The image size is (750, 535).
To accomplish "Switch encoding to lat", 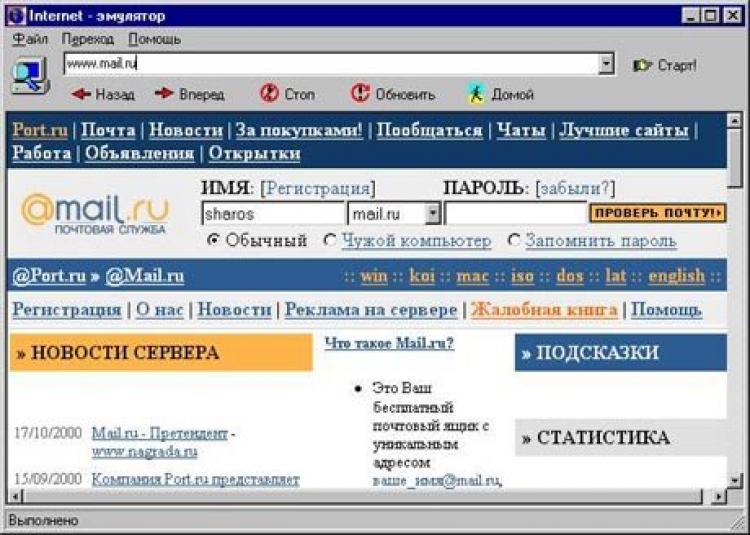I will (616, 276).
